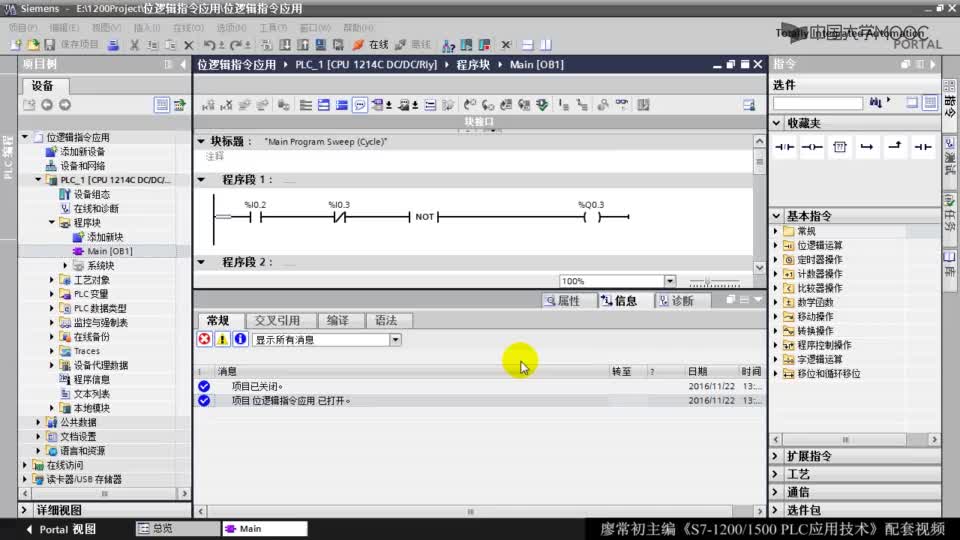Click the Portal 视图 button
This screenshot has width=960, height=540.
tap(61, 529)
